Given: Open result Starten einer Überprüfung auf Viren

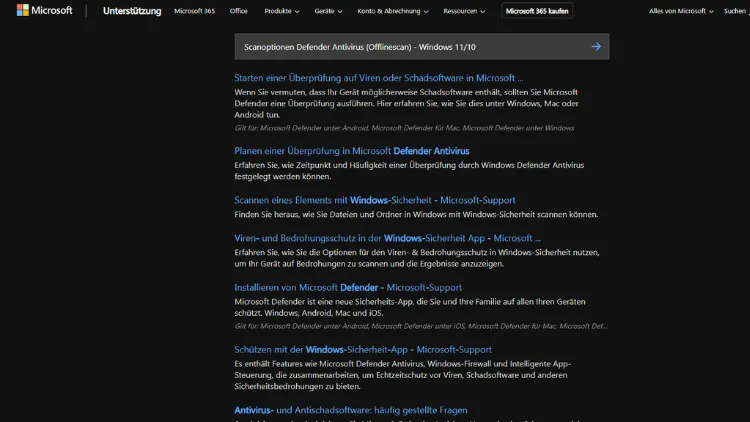Looking at the screenshot, I should click(x=378, y=78).
